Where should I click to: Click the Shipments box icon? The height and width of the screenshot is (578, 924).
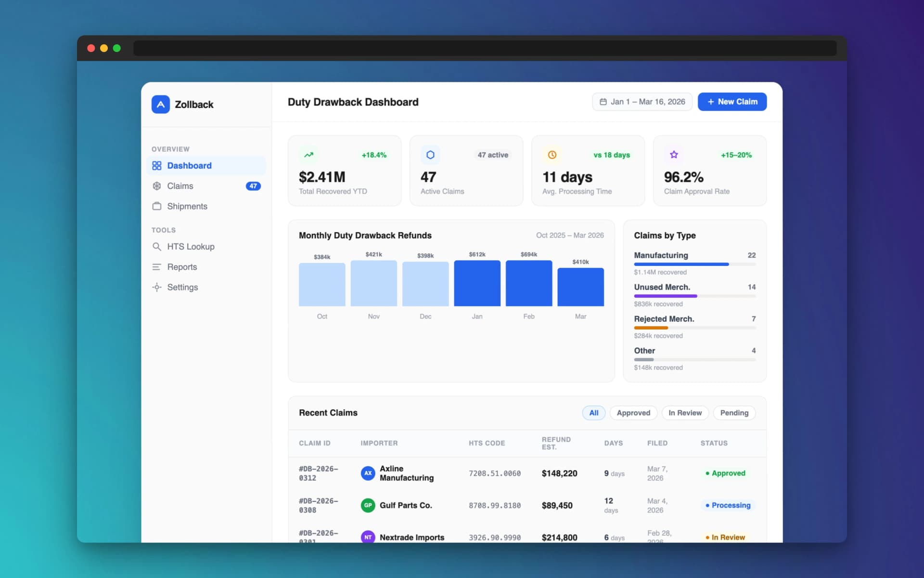click(156, 206)
